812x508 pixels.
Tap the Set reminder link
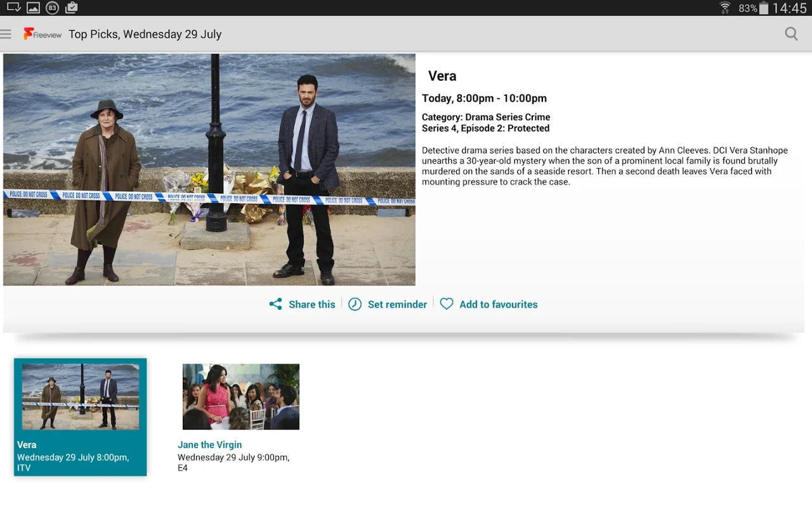pyautogui.click(x=397, y=304)
